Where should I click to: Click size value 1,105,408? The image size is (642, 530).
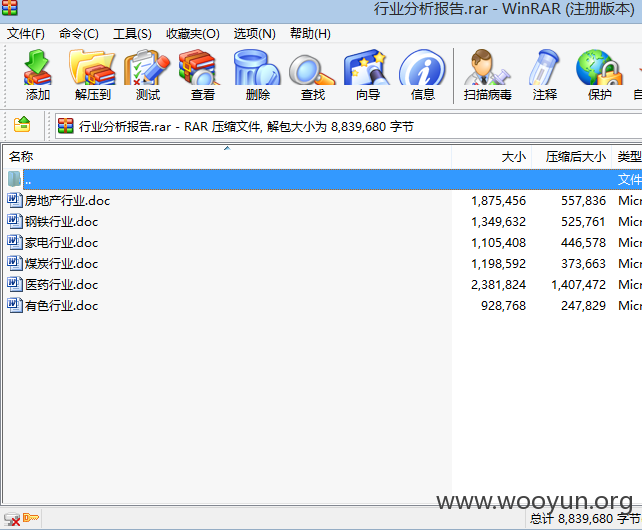[x=498, y=242]
